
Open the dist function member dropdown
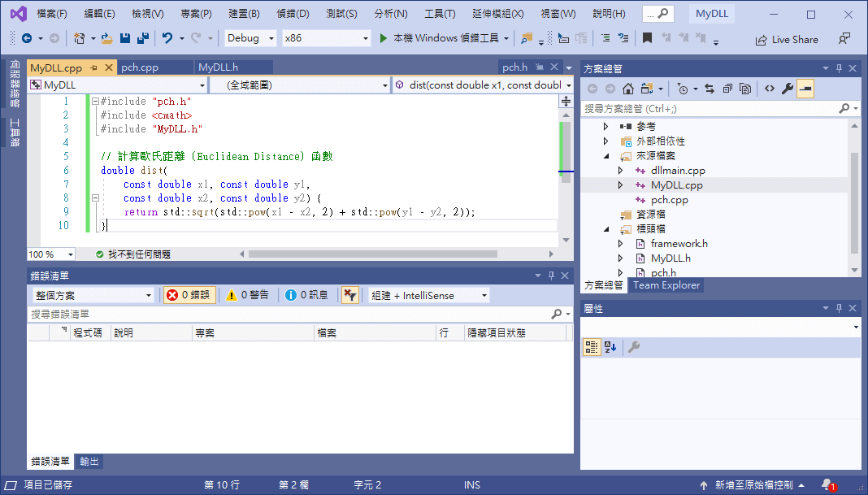[483, 85]
